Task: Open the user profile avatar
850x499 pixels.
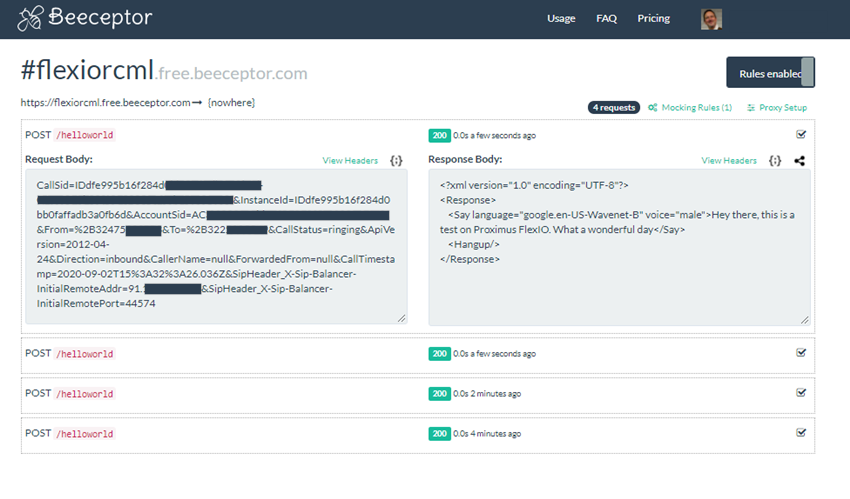Action: coord(711,19)
